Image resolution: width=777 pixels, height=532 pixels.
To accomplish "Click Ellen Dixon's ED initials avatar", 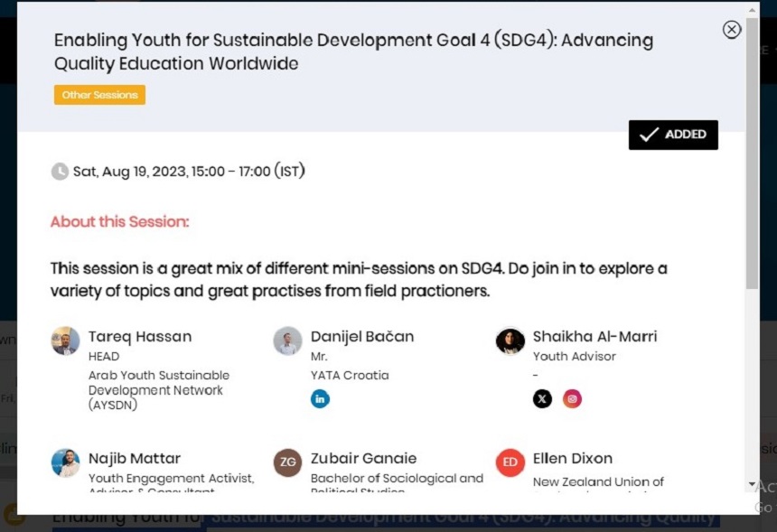I will click(x=510, y=463).
